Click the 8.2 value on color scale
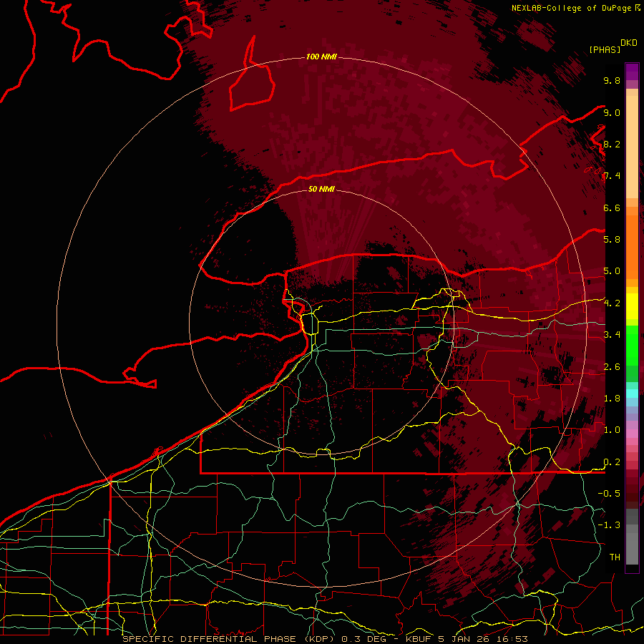 pyautogui.click(x=612, y=144)
